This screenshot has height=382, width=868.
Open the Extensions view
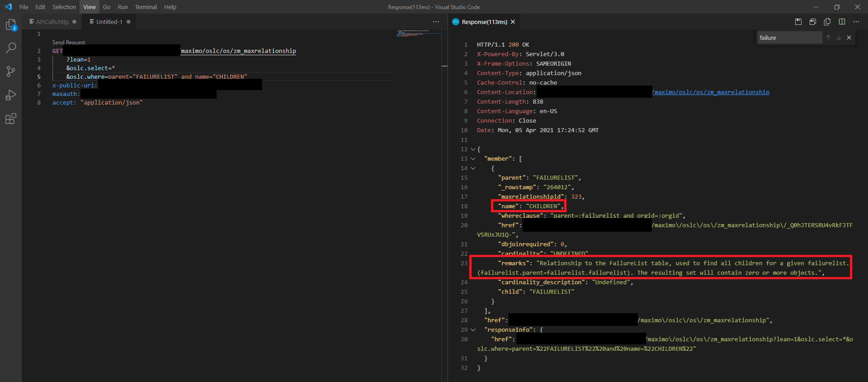coord(11,119)
